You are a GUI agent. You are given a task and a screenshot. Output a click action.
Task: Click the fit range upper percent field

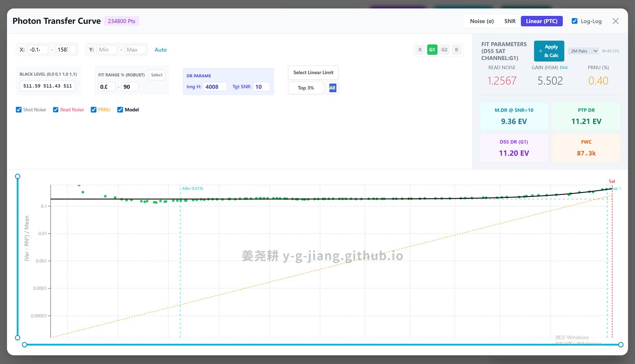pos(130,87)
